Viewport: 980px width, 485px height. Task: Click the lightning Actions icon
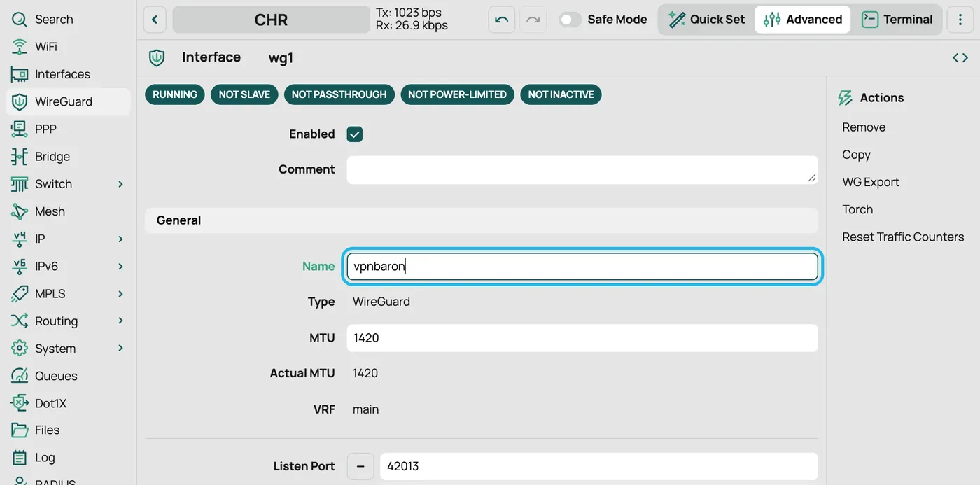tap(846, 98)
